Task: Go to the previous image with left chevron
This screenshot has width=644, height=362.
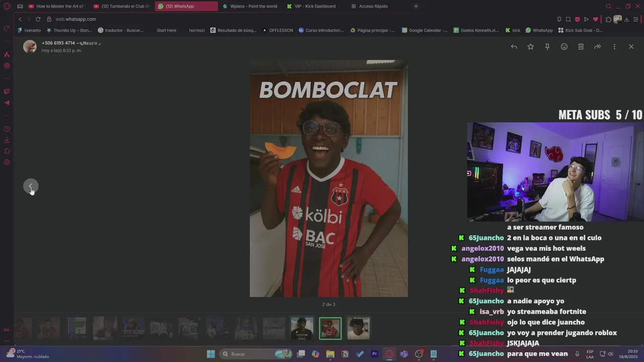Action: point(31,187)
